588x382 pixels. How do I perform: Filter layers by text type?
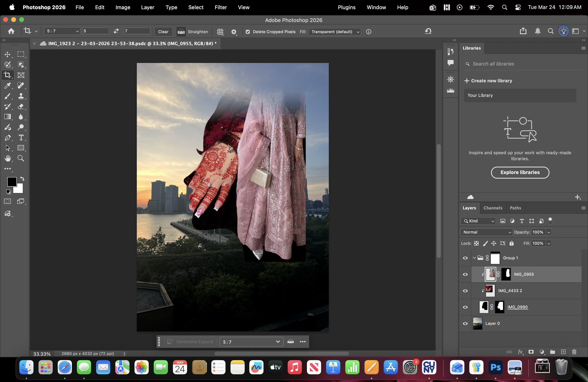[522, 221]
